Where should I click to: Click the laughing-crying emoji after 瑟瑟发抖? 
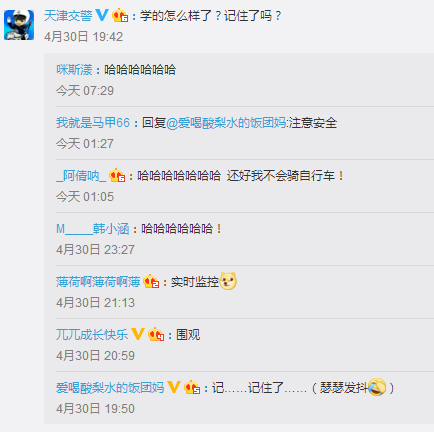click(x=377, y=387)
